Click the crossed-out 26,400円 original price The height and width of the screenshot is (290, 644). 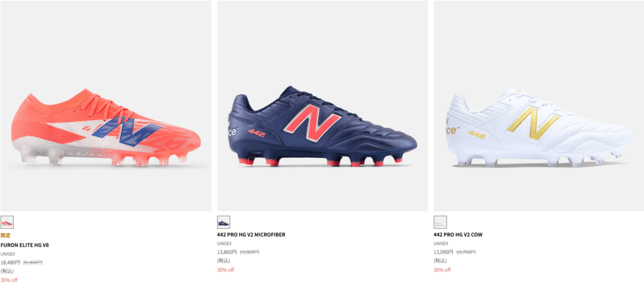point(33,262)
